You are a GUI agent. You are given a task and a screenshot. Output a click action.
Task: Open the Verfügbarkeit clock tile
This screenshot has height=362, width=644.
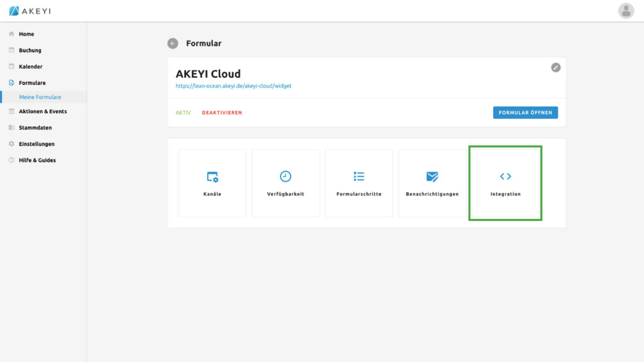coord(286,183)
